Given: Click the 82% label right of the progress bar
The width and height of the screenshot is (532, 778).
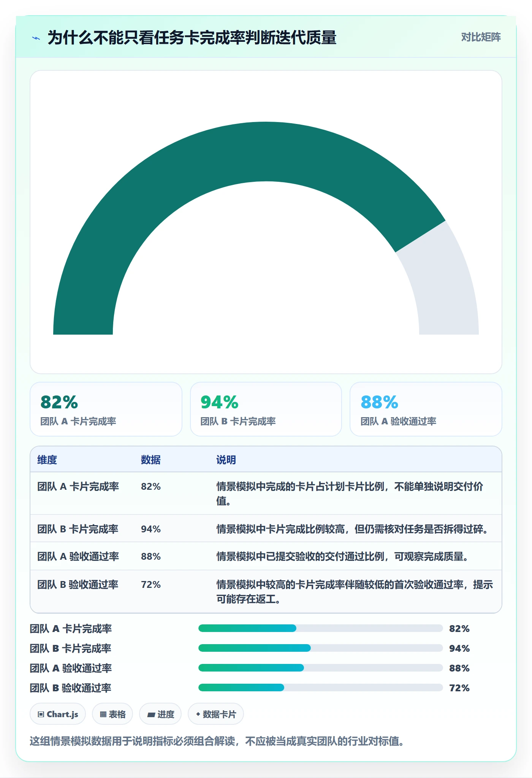Looking at the screenshot, I should [459, 629].
